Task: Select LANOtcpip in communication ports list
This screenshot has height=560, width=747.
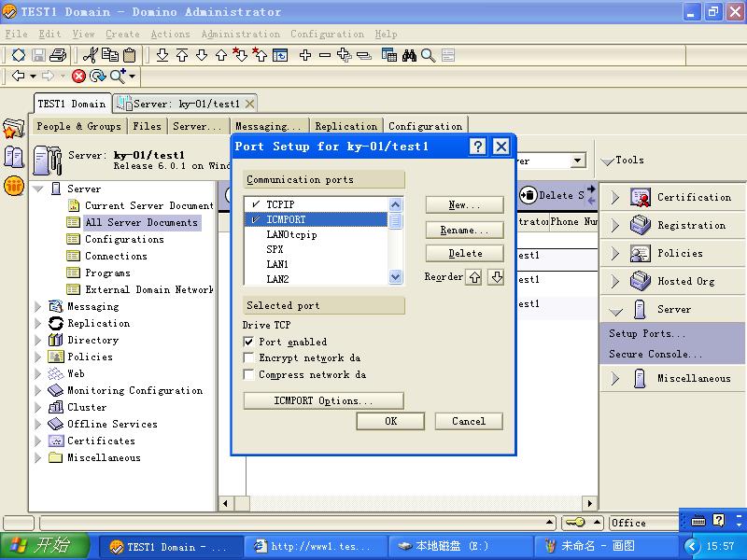Action: click(x=291, y=235)
